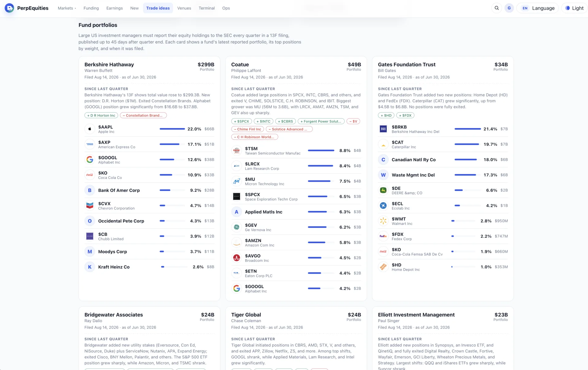This screenshot has width=588, height=370.
Task: Click the $TSM 8.8% weight bar
Action: [321, 150]
